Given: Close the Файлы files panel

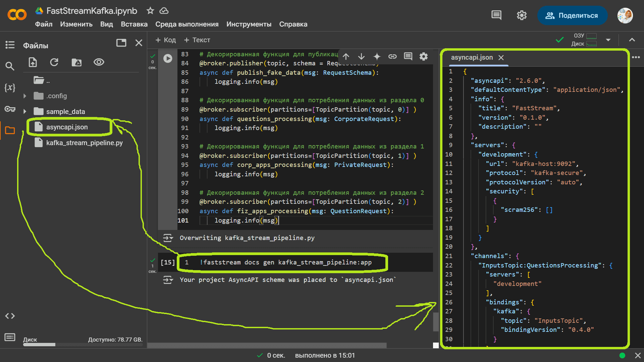Looking at the screenshot, I should [139, 43].
